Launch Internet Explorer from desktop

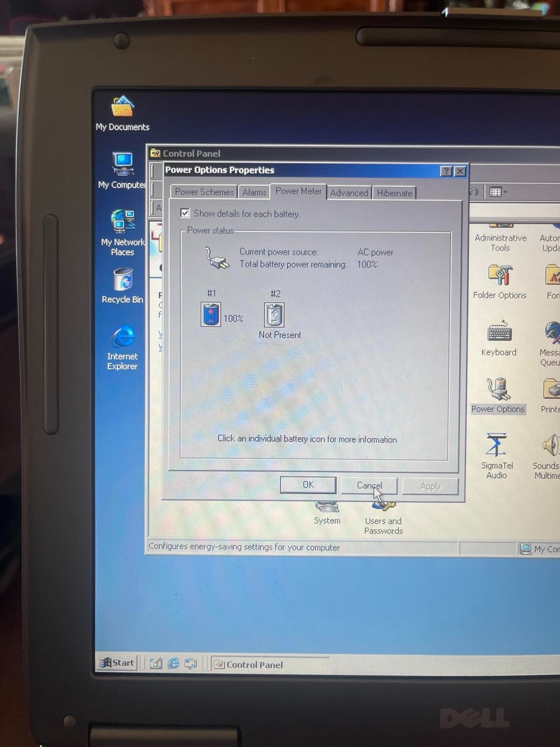point(123,348)
